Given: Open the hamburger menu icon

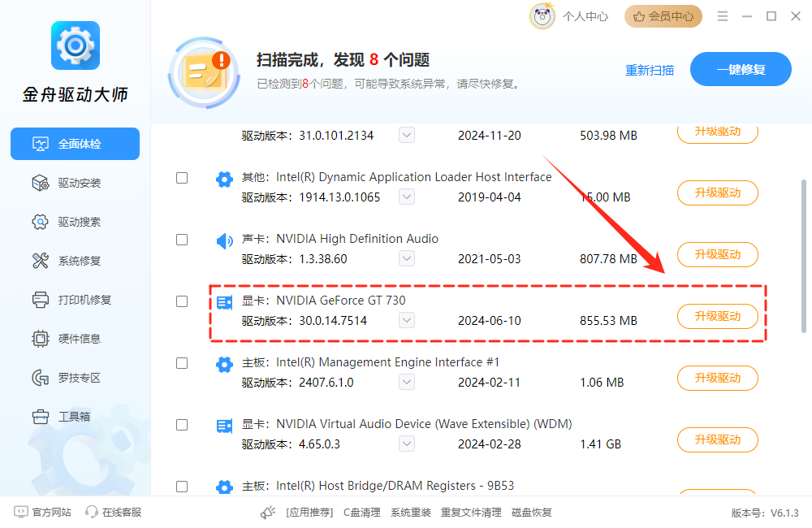Looking at the screenshot, I should tap(723, 16).
